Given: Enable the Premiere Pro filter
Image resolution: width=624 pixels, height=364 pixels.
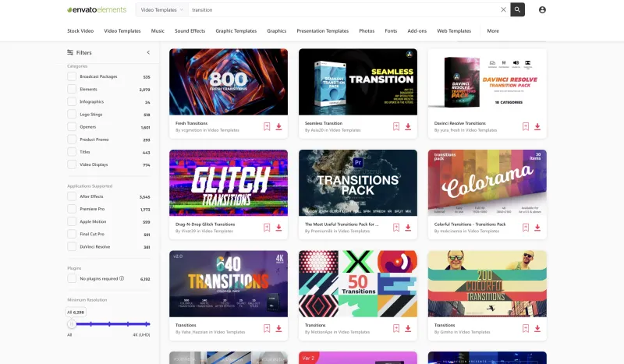Looking at the screenshot, I should pos(72,209).
